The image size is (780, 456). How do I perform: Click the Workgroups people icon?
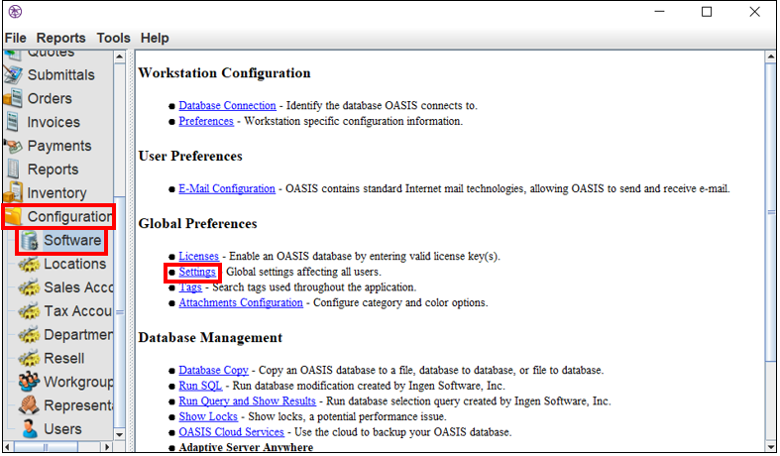(29, 381)
